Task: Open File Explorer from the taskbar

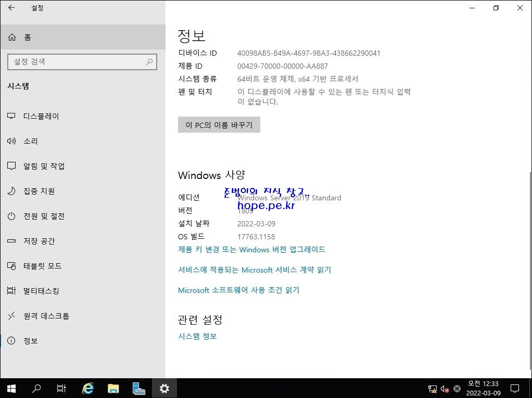Action: [x=113, y=389]
